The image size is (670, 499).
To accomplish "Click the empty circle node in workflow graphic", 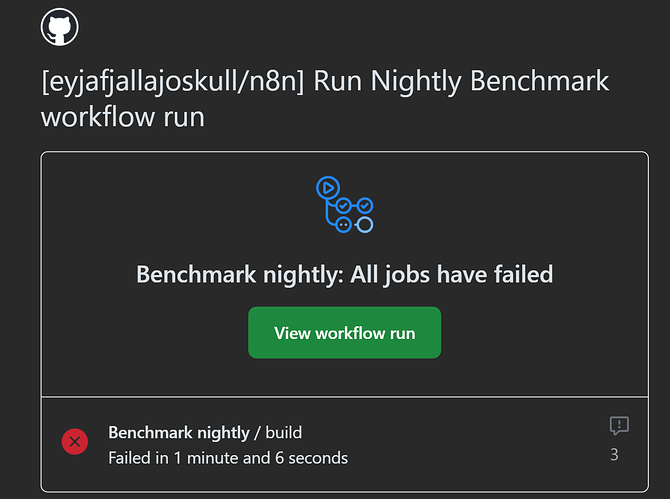I will tap(364, 225).
